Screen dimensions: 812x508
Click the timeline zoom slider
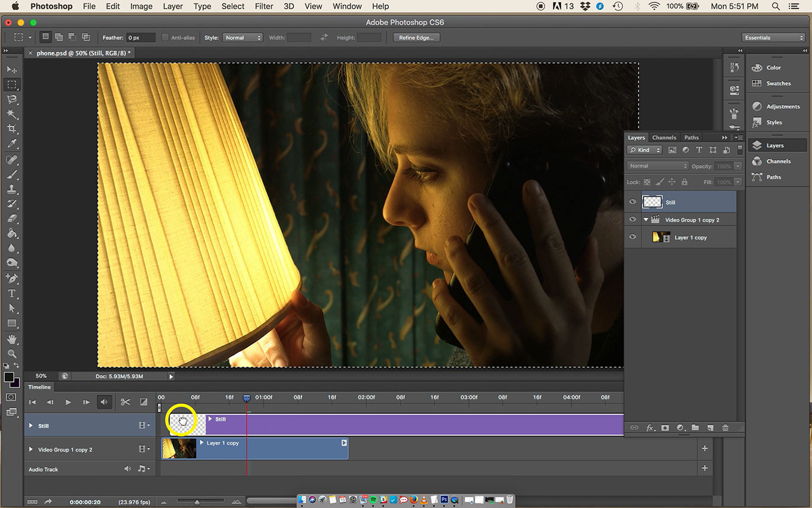pyautogui.click(x=197, y=502)
